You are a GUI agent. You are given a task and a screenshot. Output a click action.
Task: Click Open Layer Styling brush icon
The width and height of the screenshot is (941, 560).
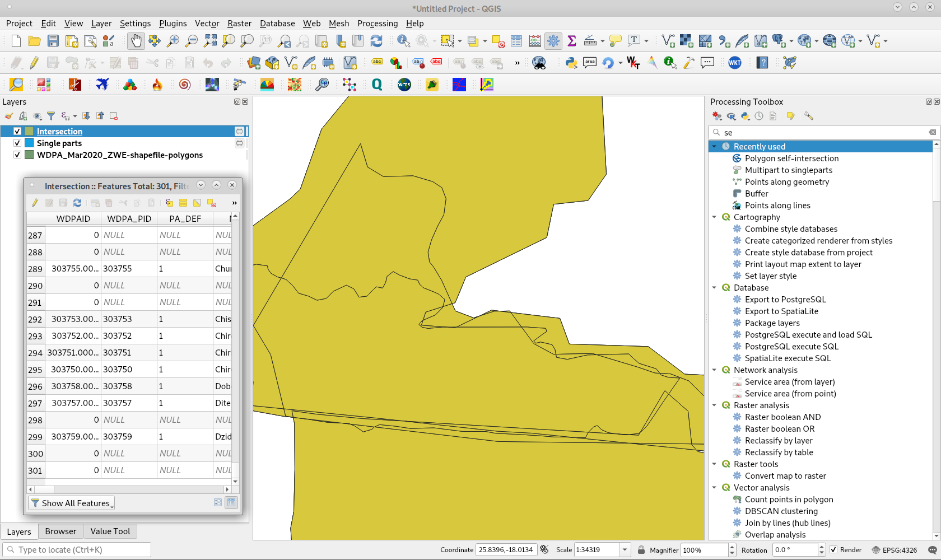(x=8, y=116)
